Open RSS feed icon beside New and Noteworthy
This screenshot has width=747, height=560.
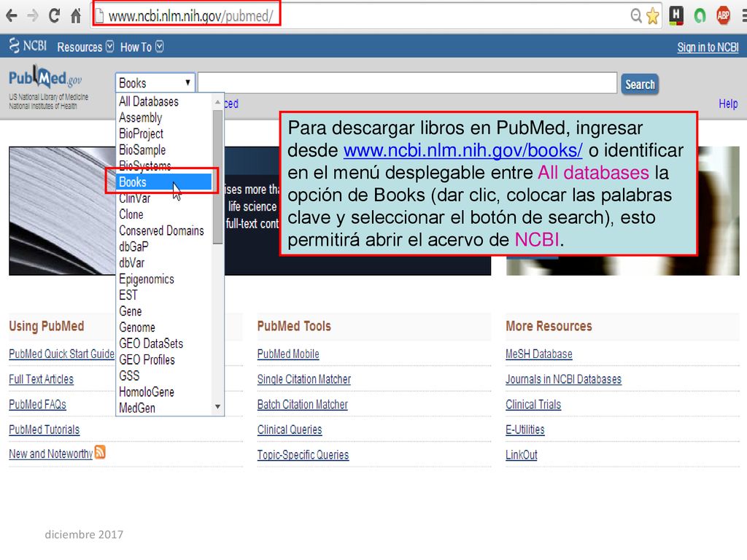(100, 452)
